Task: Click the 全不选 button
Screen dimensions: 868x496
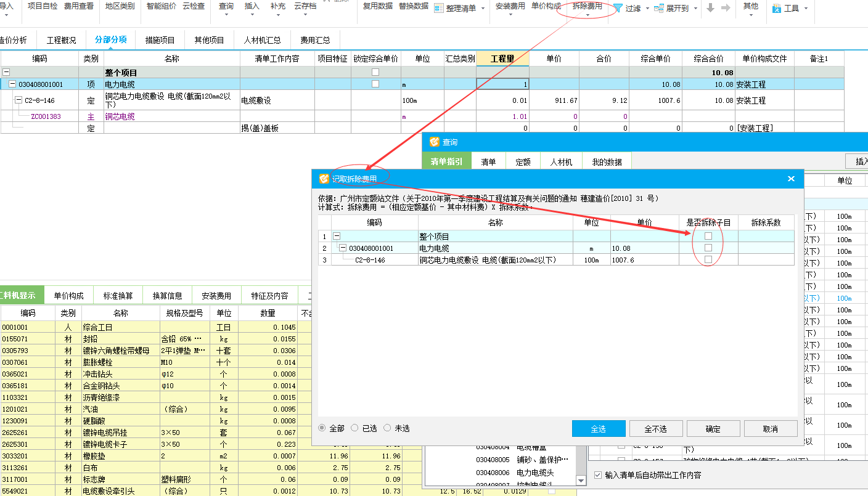Action: [656, 429]
